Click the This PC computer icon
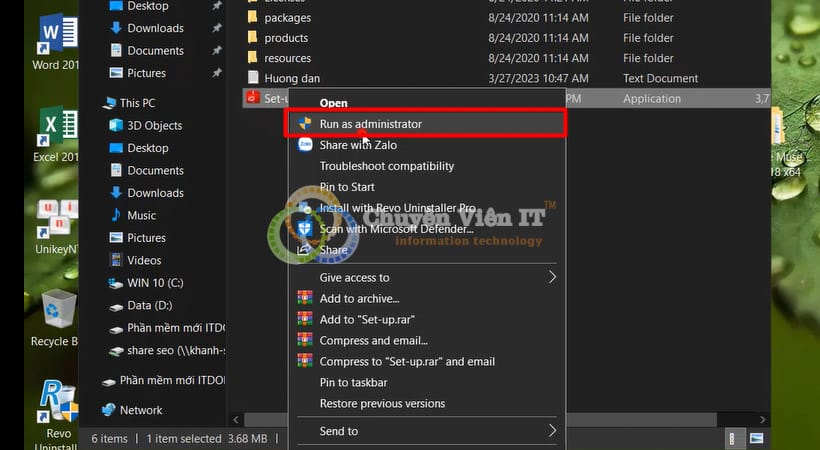Screen dimensions: 820x450 click(109, 103)
